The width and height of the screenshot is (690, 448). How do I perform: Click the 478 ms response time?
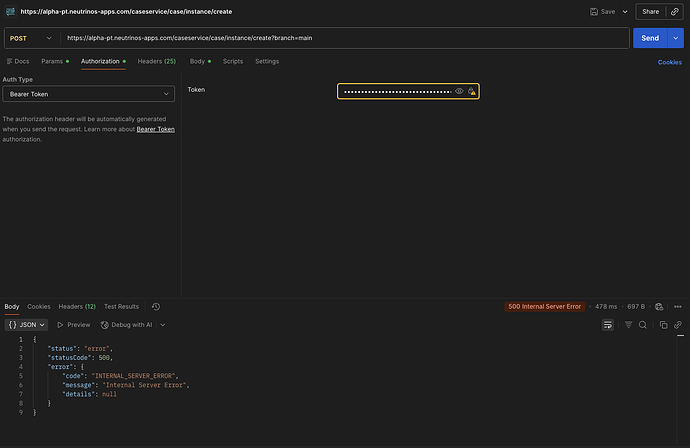(606, 306)
